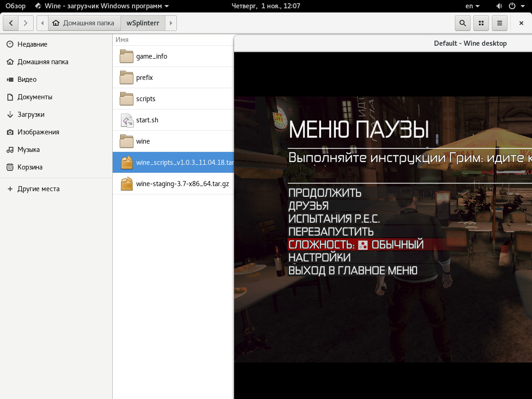532x399 pixels.
Task: Change СЛОЖНОСТЬ: ОБЫЧНЫЙ in the pause menu
Action: [356, 245]
